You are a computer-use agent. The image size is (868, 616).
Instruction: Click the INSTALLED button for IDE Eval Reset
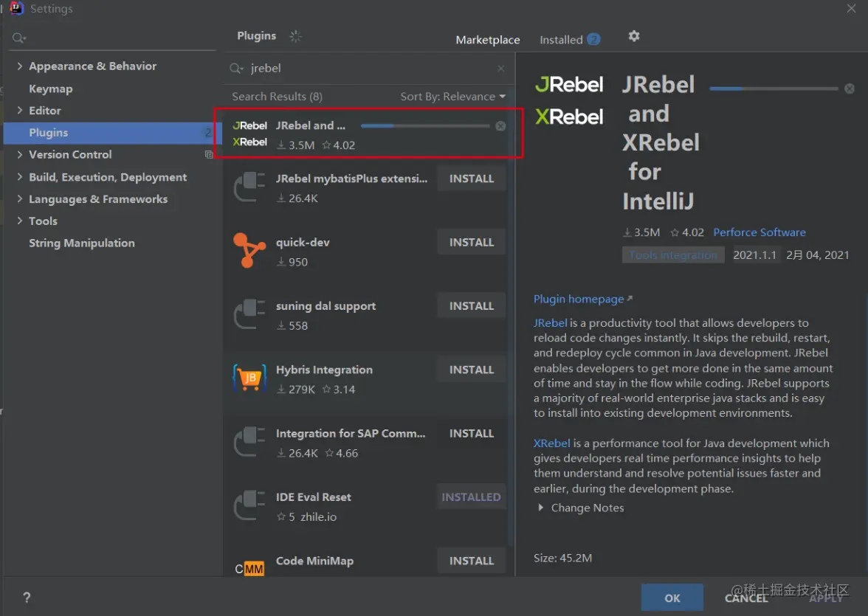click(472, 497)
